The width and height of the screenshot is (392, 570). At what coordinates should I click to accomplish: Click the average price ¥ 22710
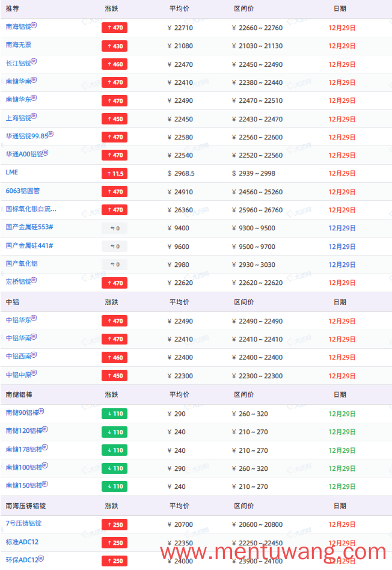pos(180,28)
